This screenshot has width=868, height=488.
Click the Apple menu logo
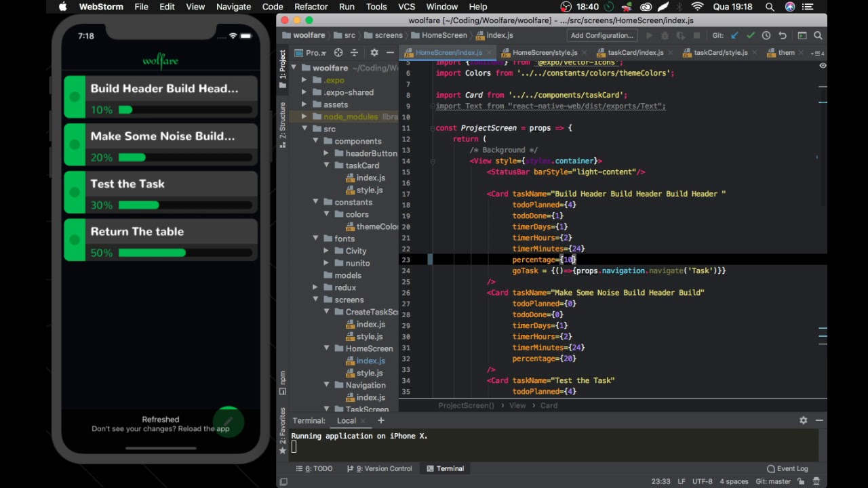tap(62, 7)
